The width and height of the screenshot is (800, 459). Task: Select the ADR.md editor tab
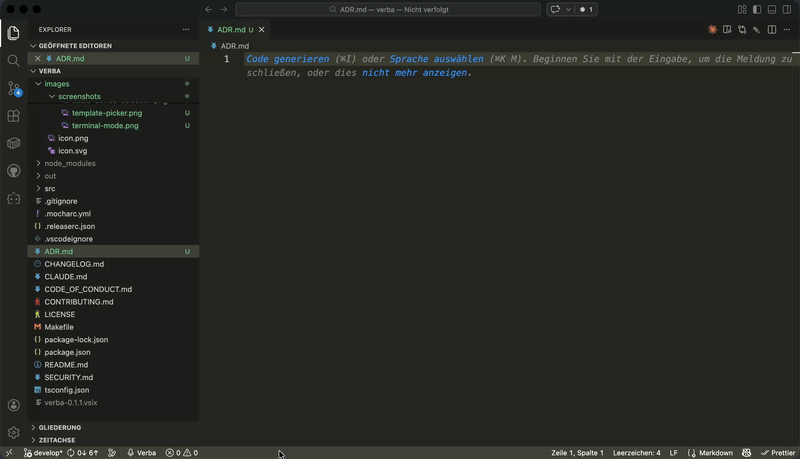pyautogui.click(x=230, y=30)
